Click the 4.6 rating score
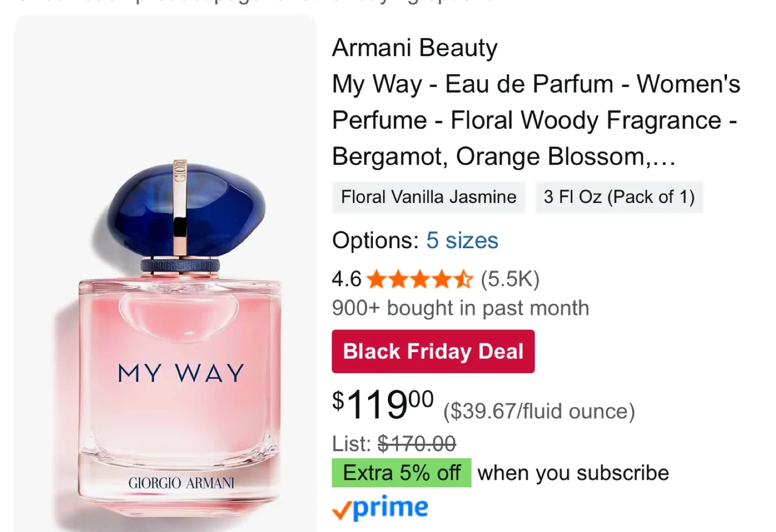 346,278
